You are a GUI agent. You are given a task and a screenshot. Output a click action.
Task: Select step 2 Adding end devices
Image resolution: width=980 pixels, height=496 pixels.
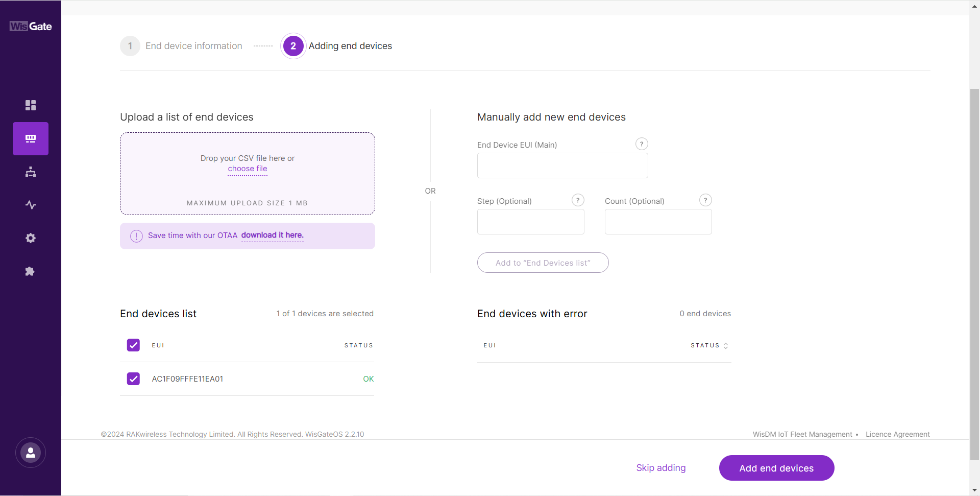337,46
